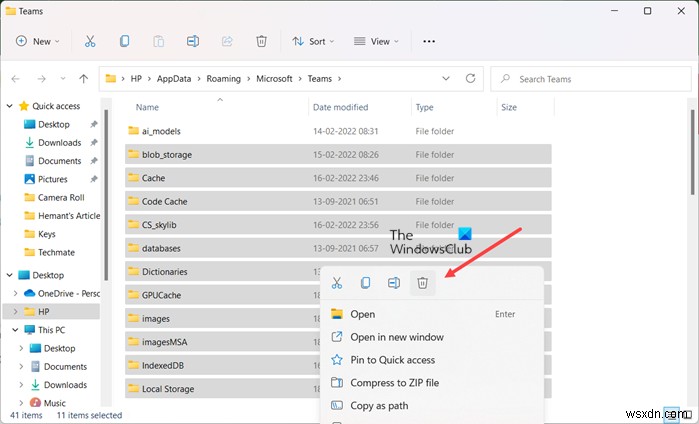Expand the address bar history chevron
The image size is (699, 424).
(445, 78)
